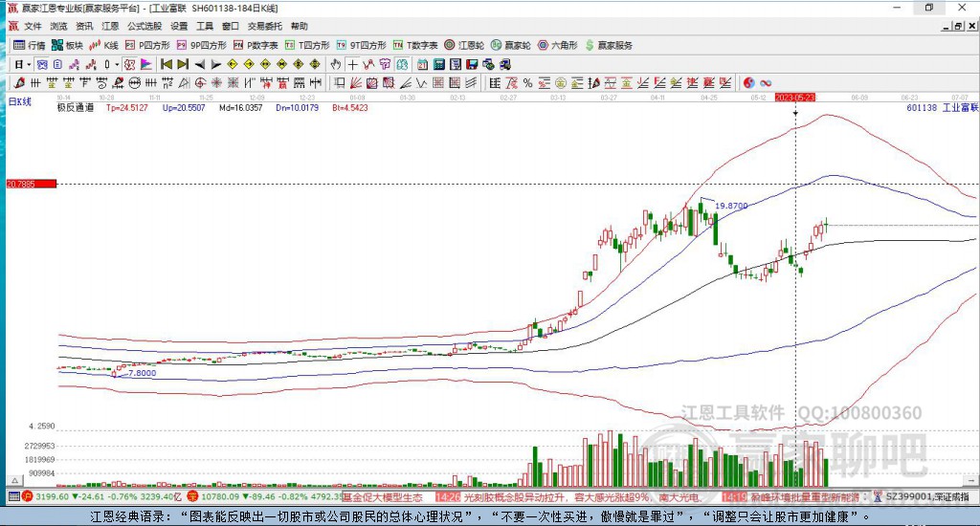The image size is (980, 526).
Task: Click the Dn=10.0179 indicator value
Action: pos(297,107)
